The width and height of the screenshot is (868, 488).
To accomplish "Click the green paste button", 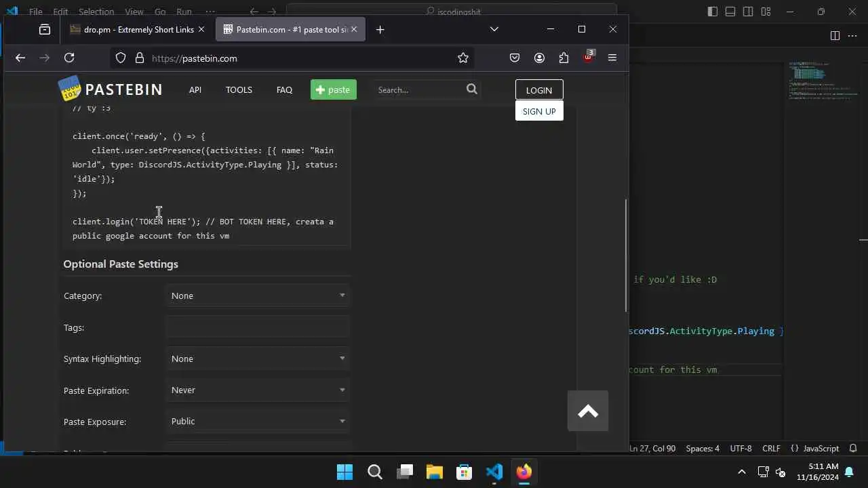I will [x=334, y=89].
